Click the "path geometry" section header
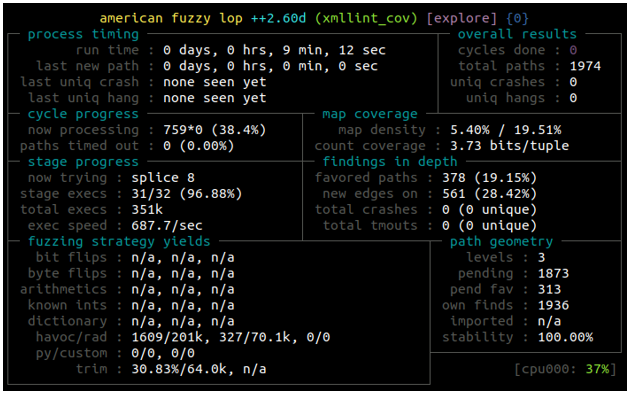The image size is (632, 396). coord(501,242)
